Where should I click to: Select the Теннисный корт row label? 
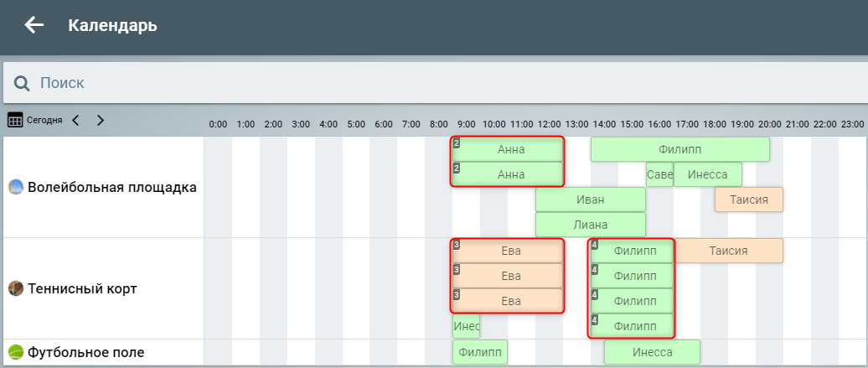point(82,288)
